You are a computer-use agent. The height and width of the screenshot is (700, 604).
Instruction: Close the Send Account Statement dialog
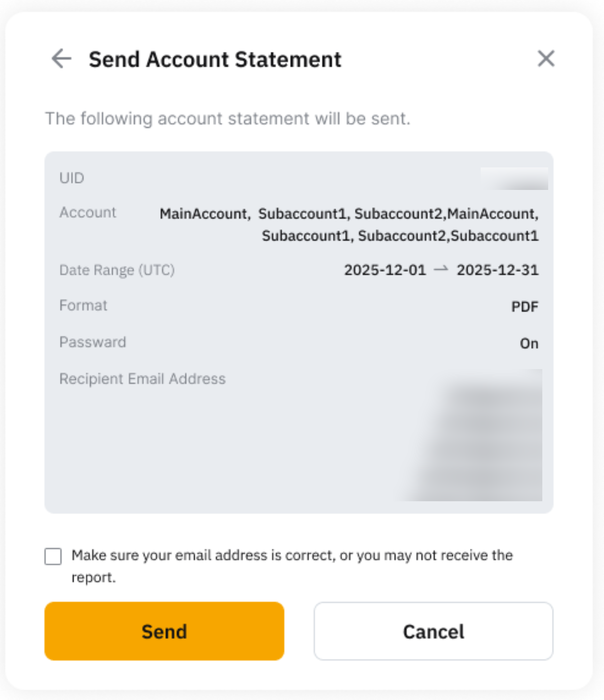click(546, 59)
